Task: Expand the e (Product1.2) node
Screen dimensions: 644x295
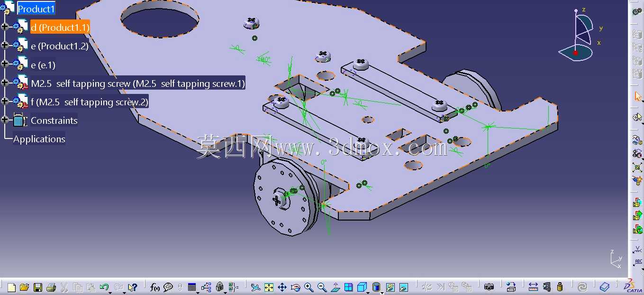Action: pyautogui.click(x=5, y=46)
